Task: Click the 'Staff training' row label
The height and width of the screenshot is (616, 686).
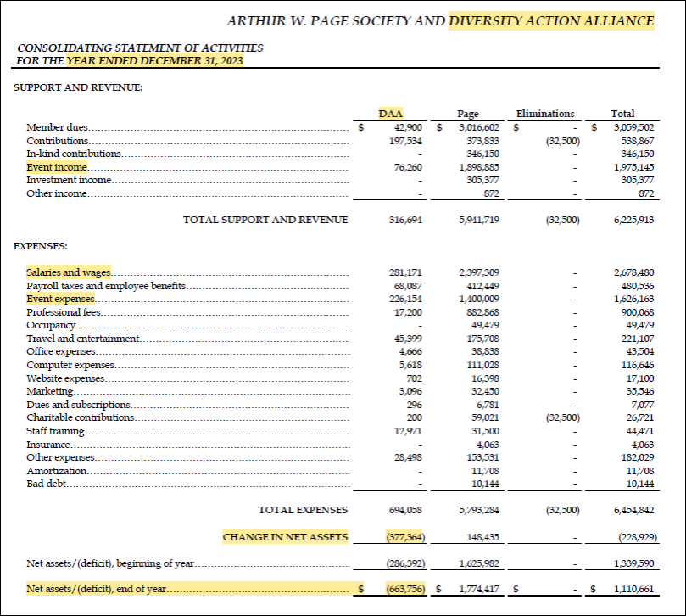Action: pyautogui.click(x=55, y=431)
